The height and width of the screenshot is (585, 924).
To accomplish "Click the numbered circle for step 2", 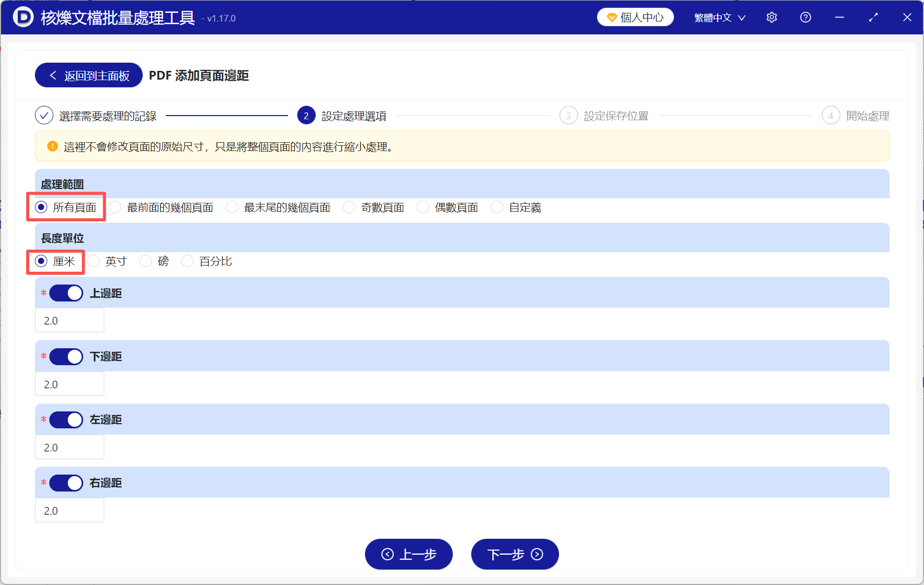I will tap(306, 115).
